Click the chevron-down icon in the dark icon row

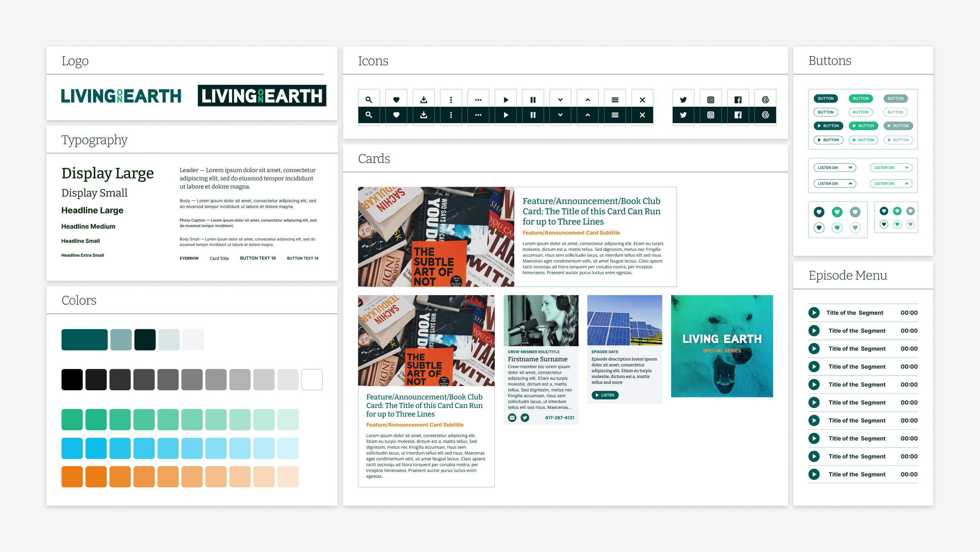tap(560, 115)
